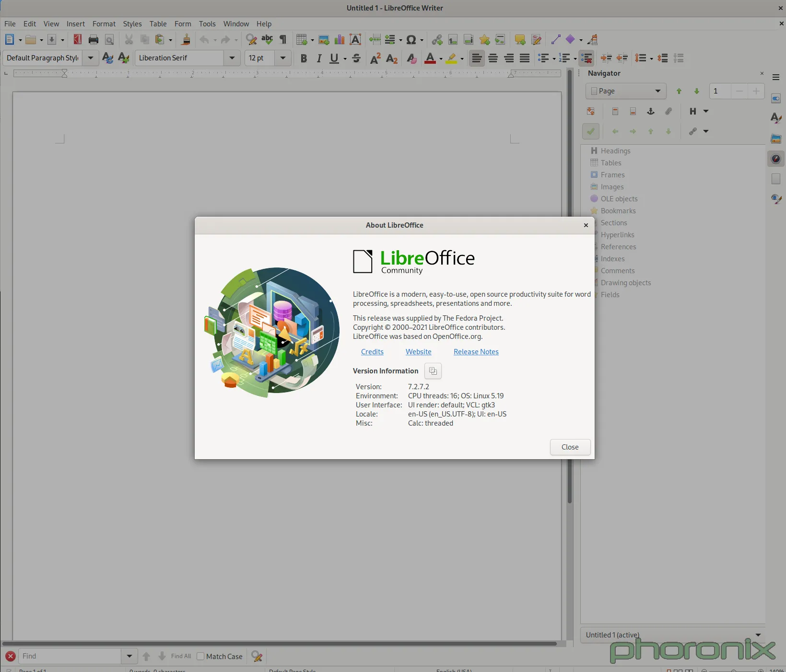The width and height of the screenshot is (786, 672).
Task: Click the Clone Formatting paintbrush icon
Action: click(186, 40)
